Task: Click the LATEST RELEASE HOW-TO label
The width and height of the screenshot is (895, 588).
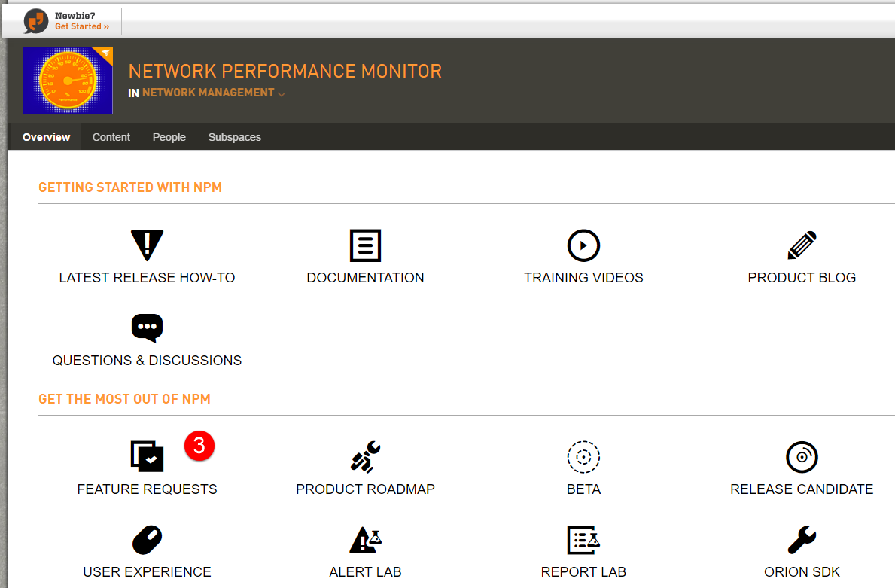Action: [148, 278]
